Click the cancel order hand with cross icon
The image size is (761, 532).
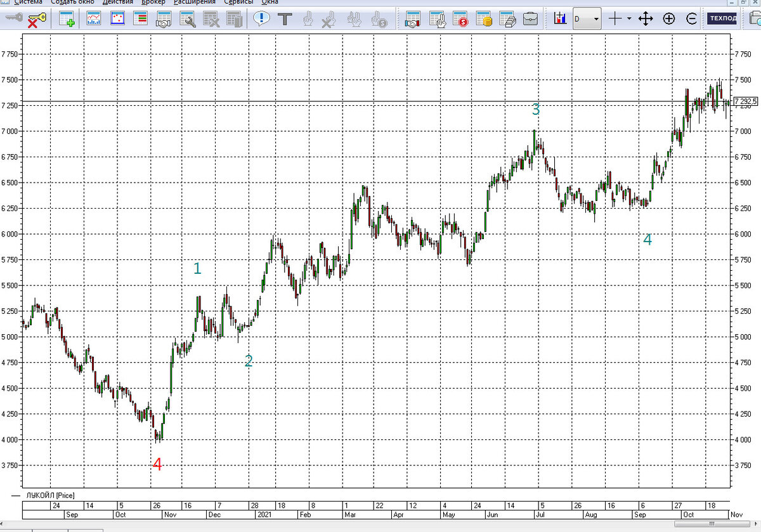tap(328, 19)
